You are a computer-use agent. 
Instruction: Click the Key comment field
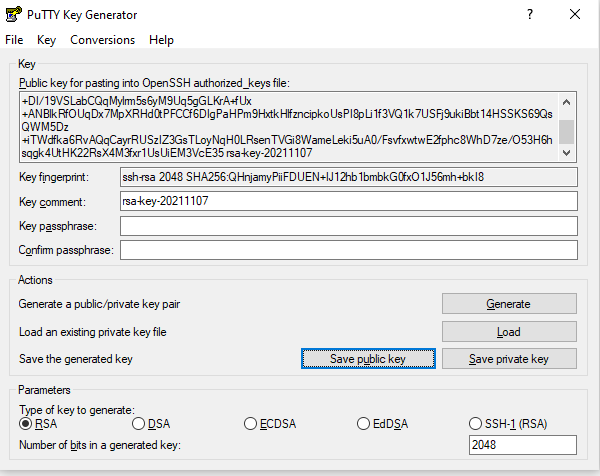pyautogui.click(x=349, y=201)
